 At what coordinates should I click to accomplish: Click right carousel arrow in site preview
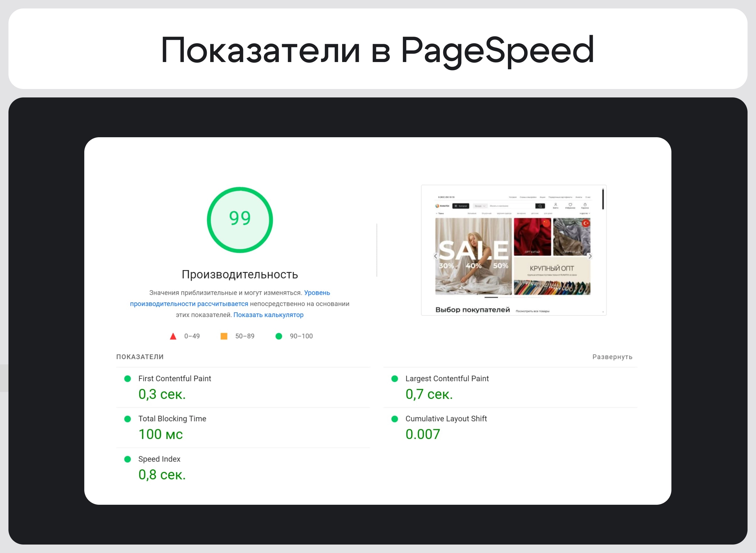click(x=590, y=256)
